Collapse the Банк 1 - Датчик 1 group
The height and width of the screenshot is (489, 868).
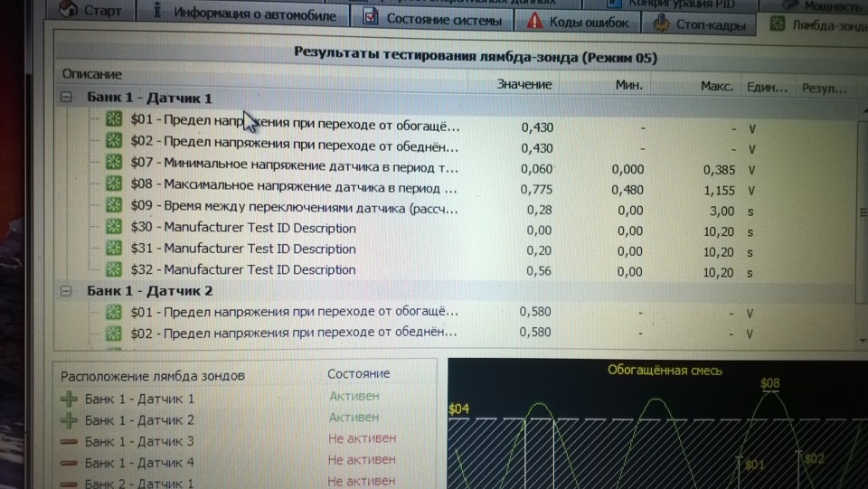pyautogui.click(x=66, y=97)
